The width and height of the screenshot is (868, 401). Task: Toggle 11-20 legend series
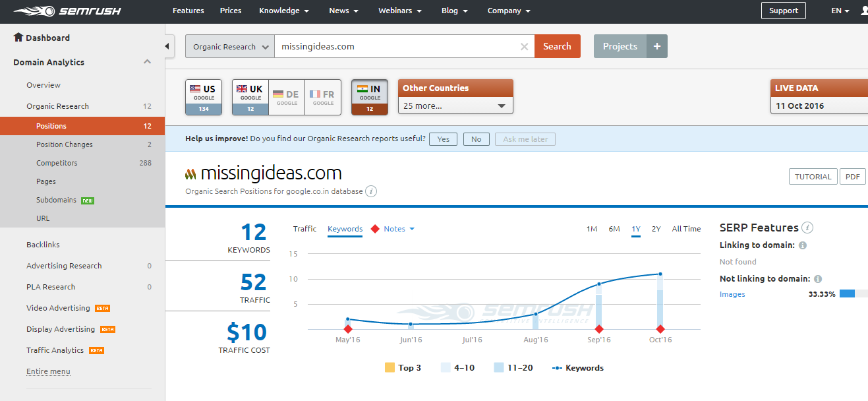coord(513,368)
